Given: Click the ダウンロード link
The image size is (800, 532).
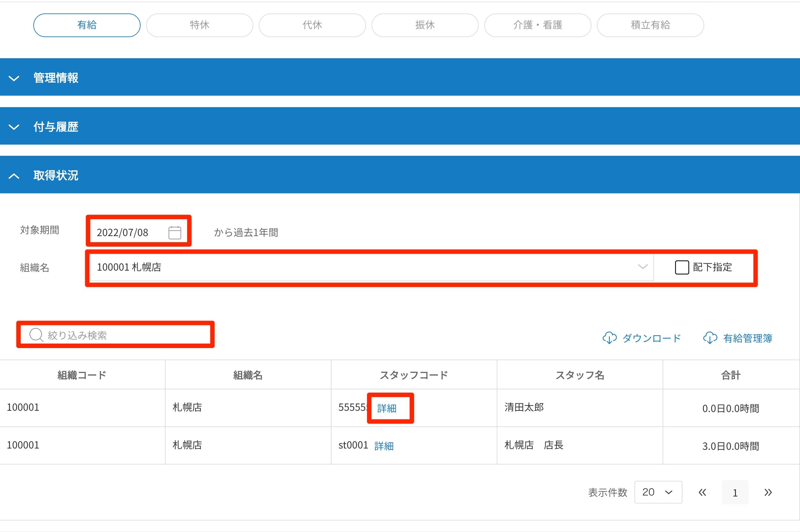Looking at the screenshot, I should [x=651, y=338].
